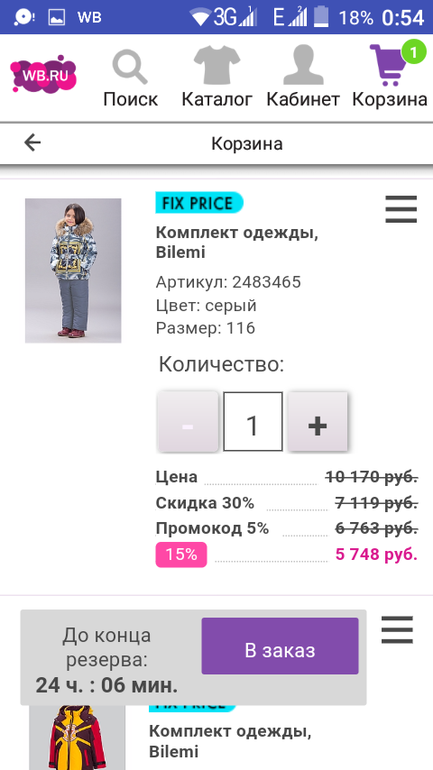Open the WB.RU home logo
Screen dimensions: 433x770
point(43,75)
